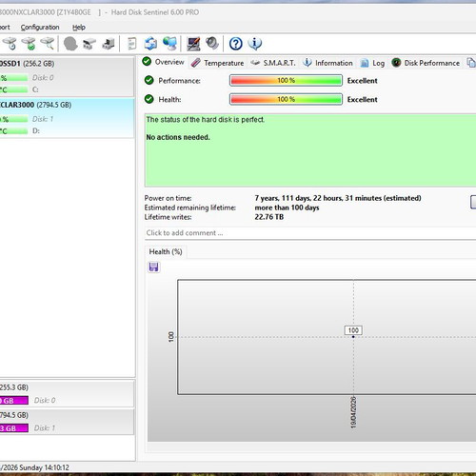Open help with the question mark icon
476x476 pixels.
click(236, 44)
